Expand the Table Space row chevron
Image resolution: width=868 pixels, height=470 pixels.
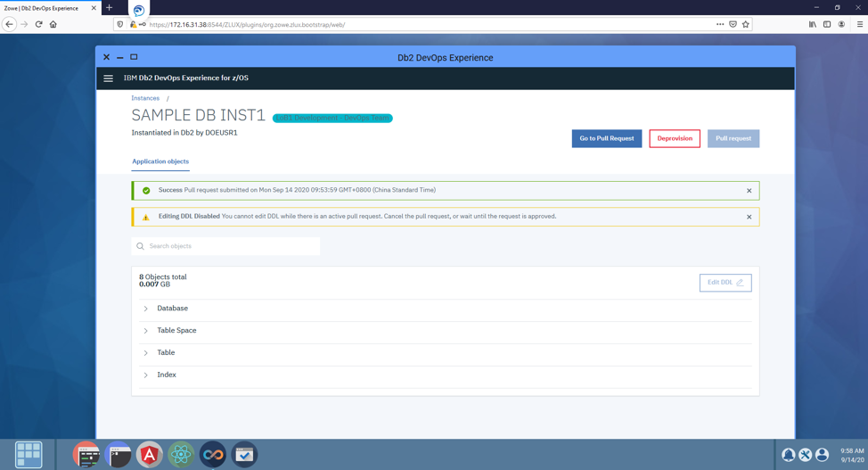145,331
